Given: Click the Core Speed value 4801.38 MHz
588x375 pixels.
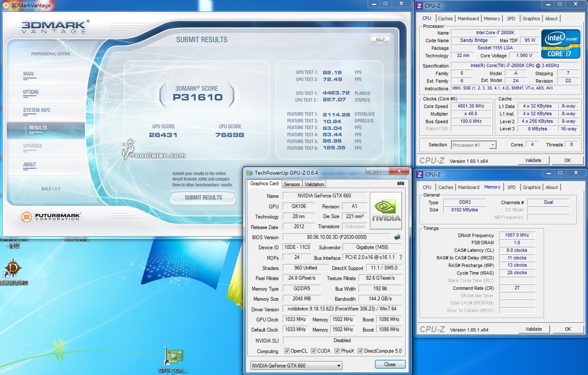Looking at the screenshot, I should coord(471,106).
